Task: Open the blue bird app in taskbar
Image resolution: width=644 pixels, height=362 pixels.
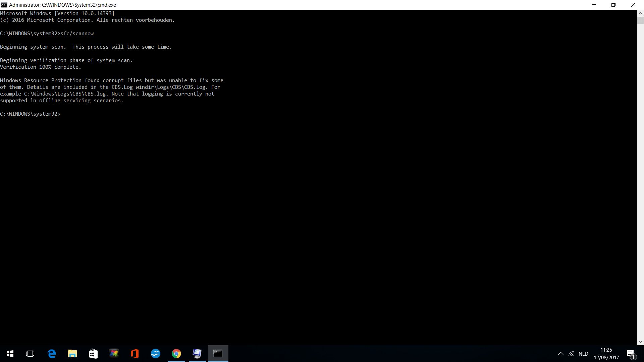Action: click(x=156, y=354)
